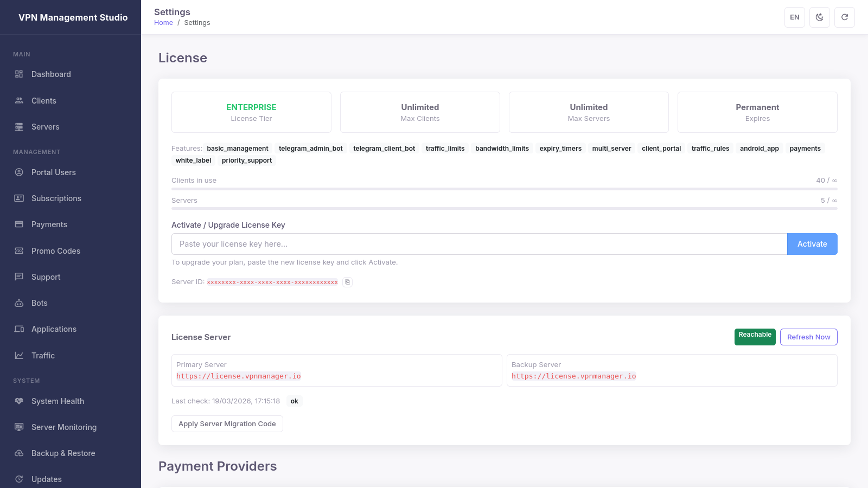
Task: Click into the license key input field
Action: [478, 244]
